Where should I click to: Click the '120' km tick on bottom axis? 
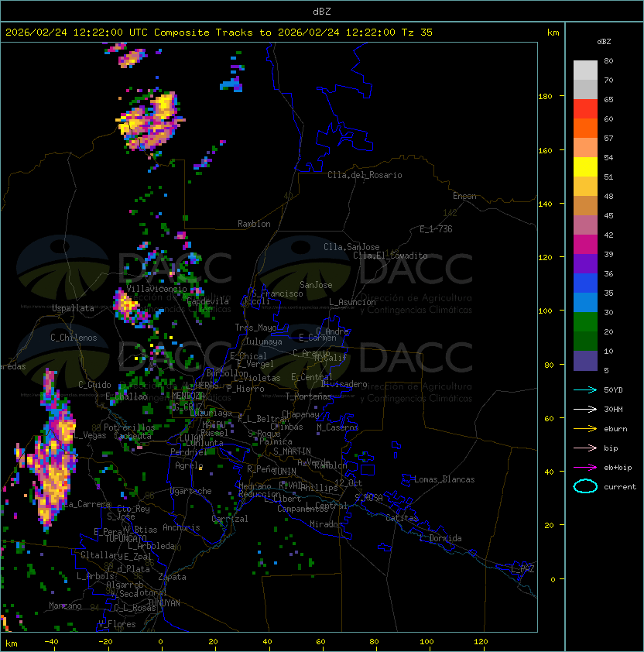(481, 642)
